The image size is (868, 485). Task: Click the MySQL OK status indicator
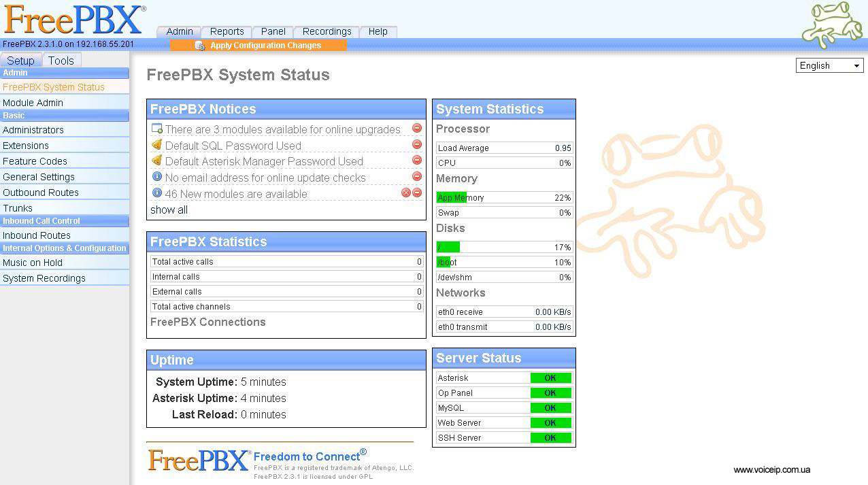[550, 407]
